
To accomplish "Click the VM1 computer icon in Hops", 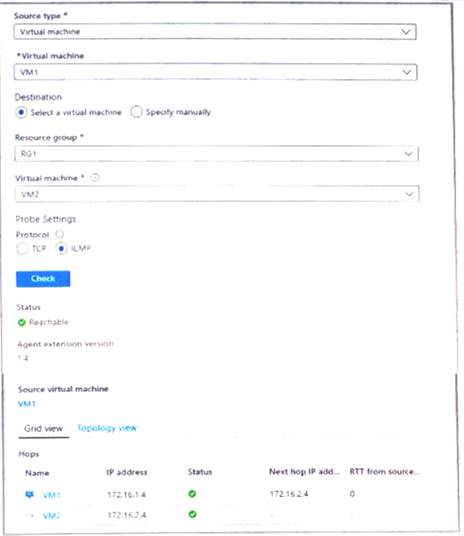I will 30,494.
